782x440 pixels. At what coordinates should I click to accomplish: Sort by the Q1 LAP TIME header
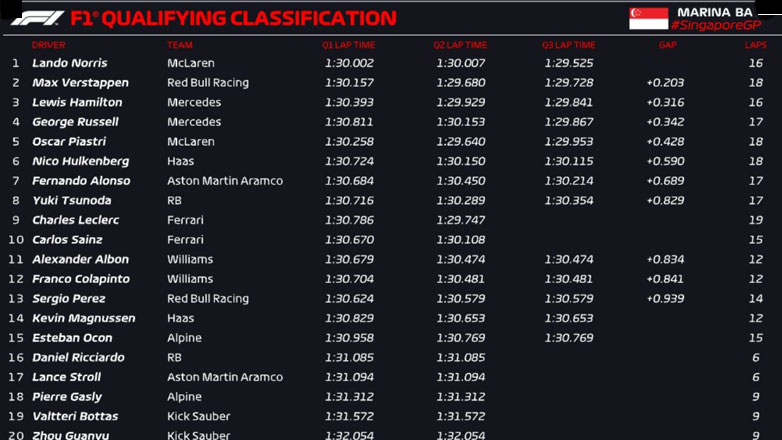point(349,45)
